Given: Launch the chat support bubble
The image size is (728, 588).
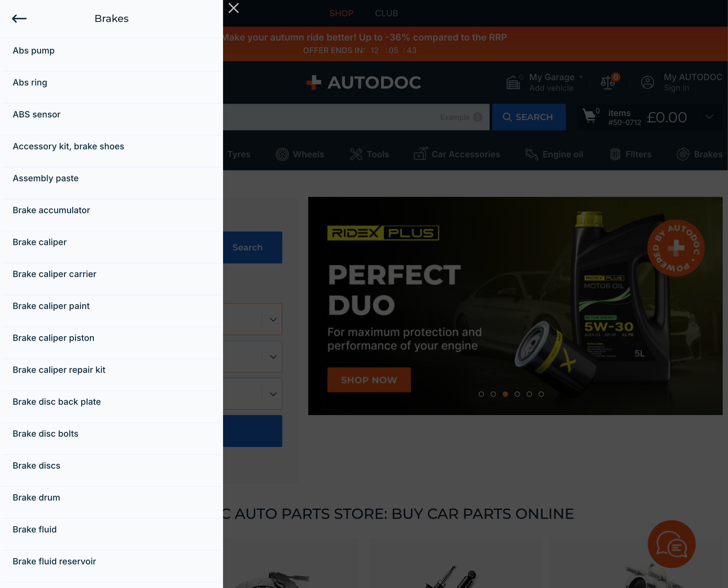Looking at the screenshot, I should coord(671,544).
